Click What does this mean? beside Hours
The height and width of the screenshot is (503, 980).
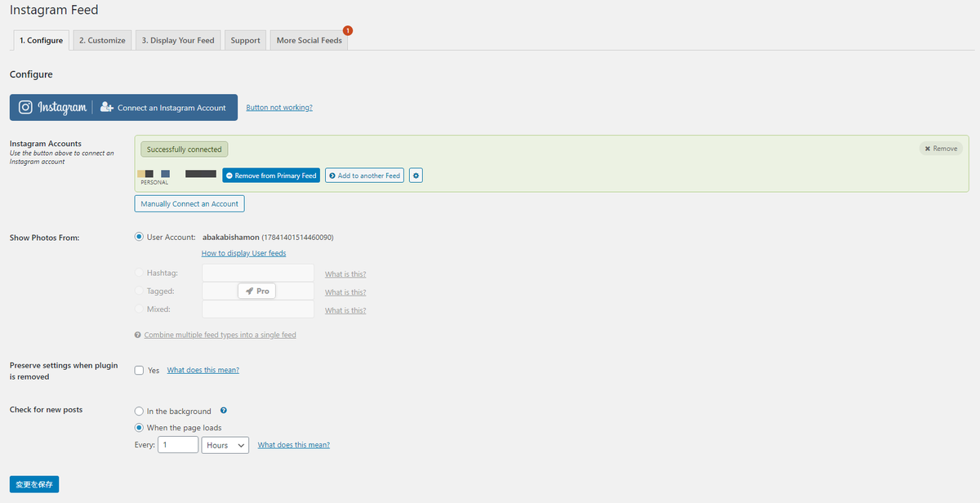[x=294, y=445]
